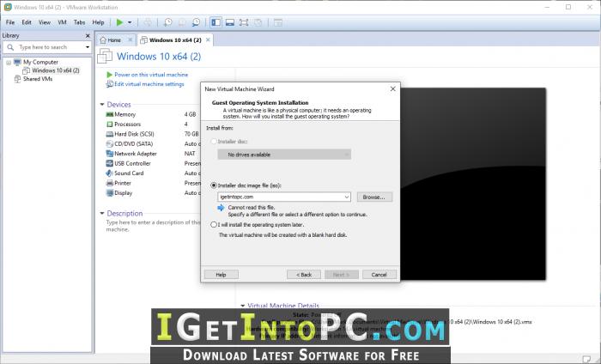Open the ISO file path combo box dropdown
This screenshot has height=364, width=601.
347,197
